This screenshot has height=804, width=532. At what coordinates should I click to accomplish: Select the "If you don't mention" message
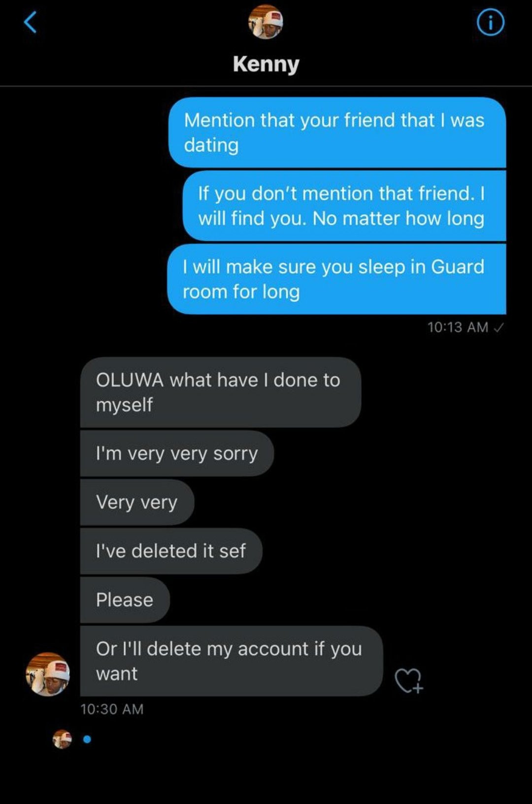point(344,206)
